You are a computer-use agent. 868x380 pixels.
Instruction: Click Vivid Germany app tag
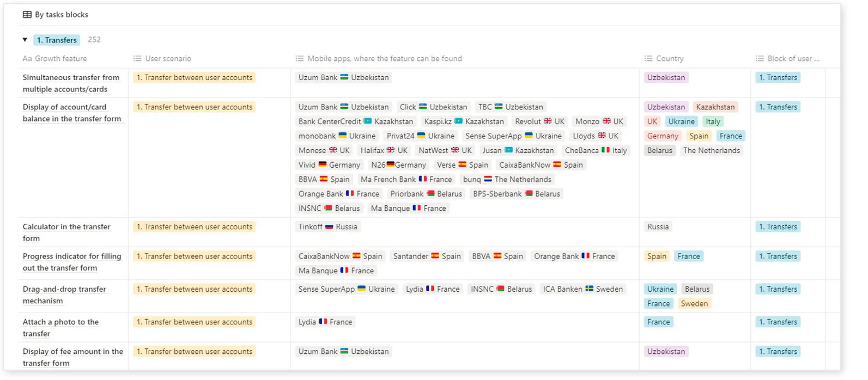click(329, 165)
